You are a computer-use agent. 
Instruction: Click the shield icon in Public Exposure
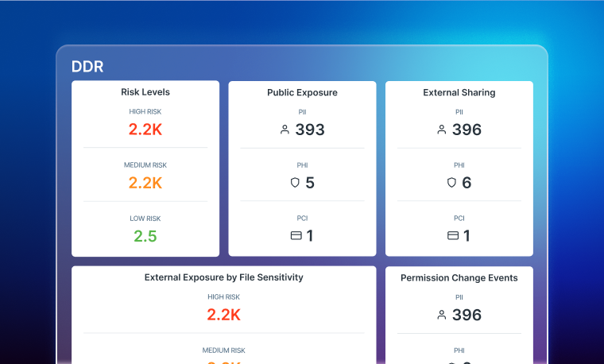point(295,183)
